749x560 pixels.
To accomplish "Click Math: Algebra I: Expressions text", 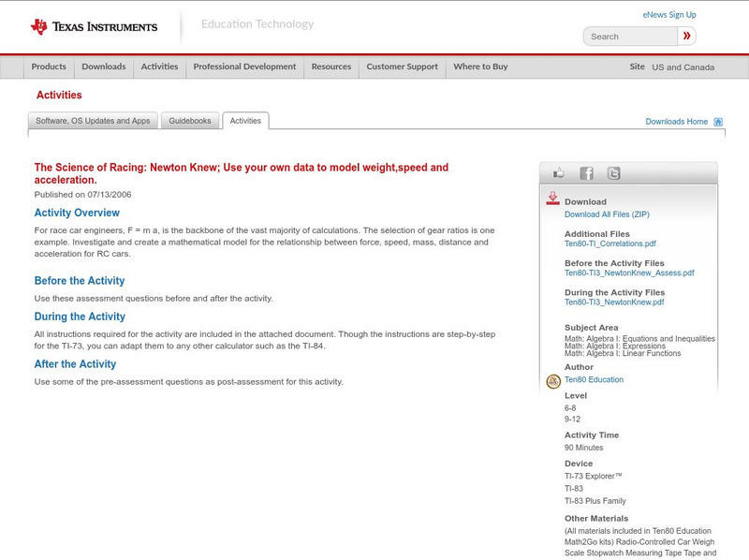I will coord(615,346).
